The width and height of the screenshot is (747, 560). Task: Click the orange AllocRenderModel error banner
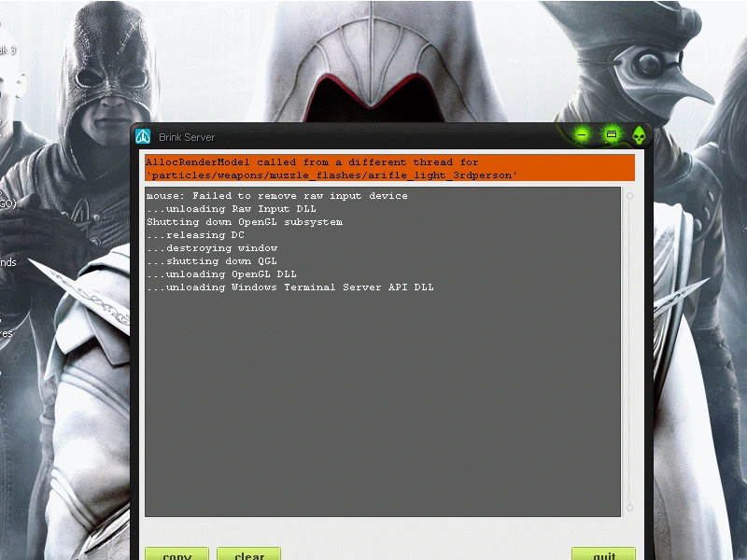(389, 168)
